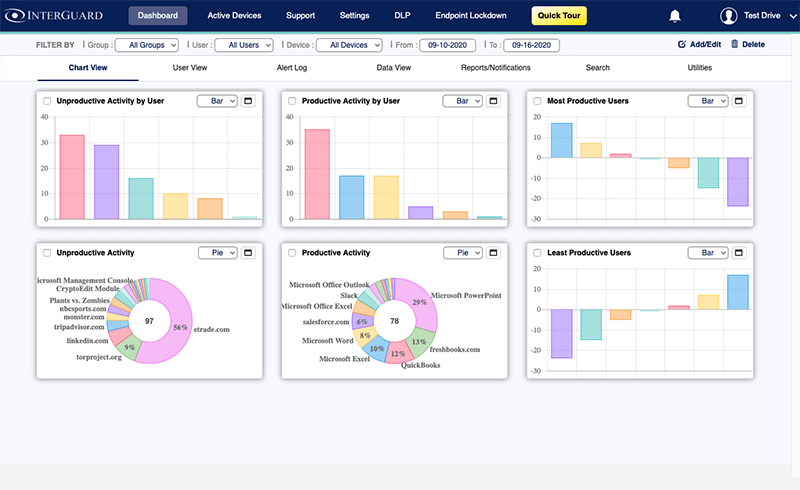Click the To date field 09-16-2020

pos(532,45)
